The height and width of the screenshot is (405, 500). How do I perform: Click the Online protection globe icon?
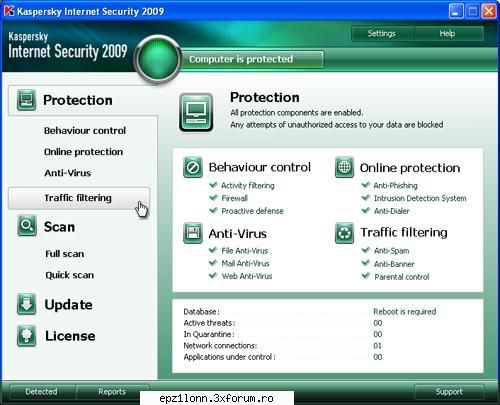344,167
